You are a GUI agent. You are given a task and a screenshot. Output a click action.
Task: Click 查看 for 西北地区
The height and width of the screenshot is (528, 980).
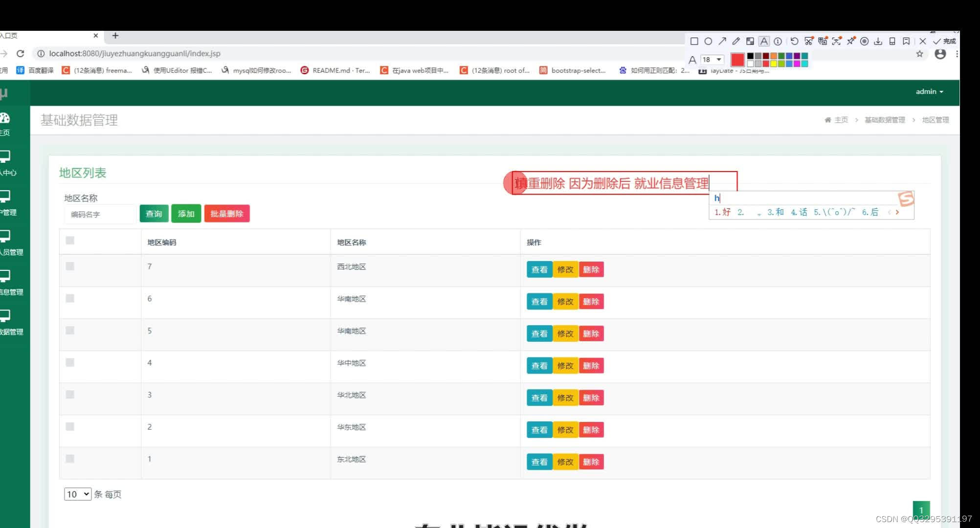click(x=539, y=269)
